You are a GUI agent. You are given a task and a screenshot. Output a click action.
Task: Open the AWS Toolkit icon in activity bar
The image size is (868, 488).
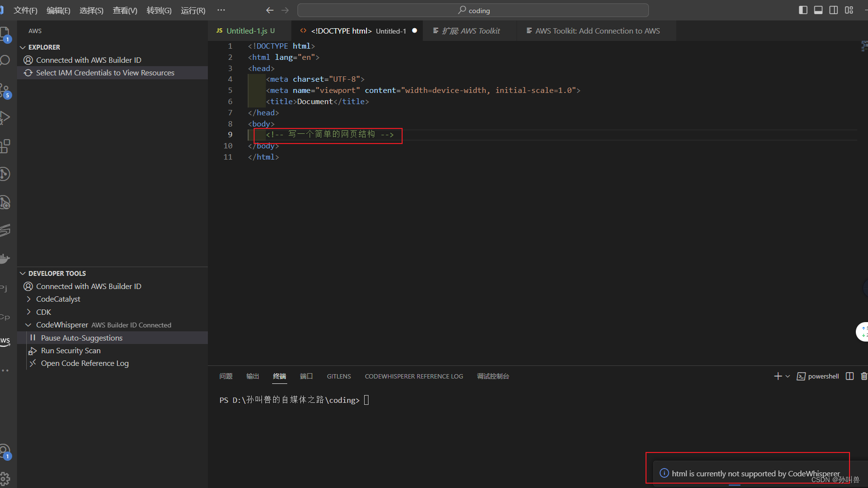[5, 342]
